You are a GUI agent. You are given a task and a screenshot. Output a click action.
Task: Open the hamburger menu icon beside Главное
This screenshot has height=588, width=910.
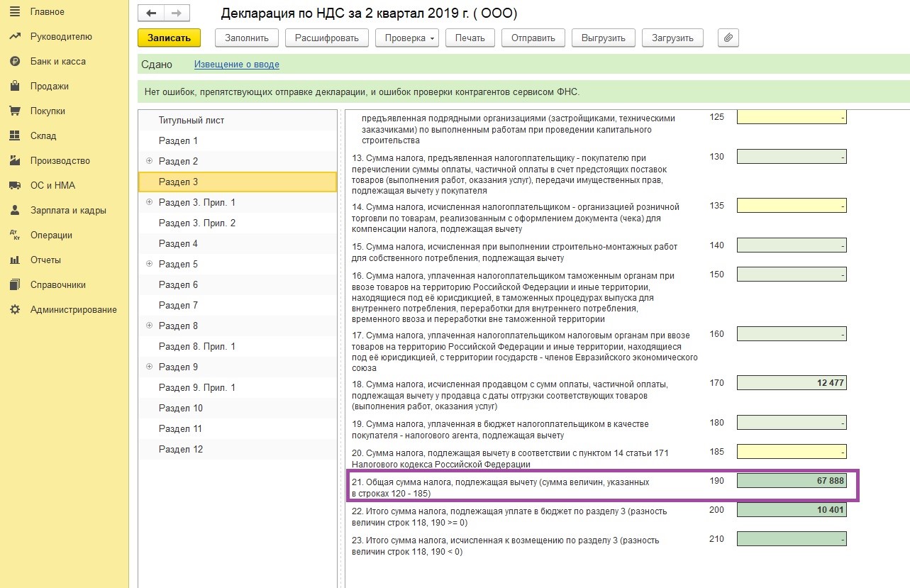click(14, 12)
